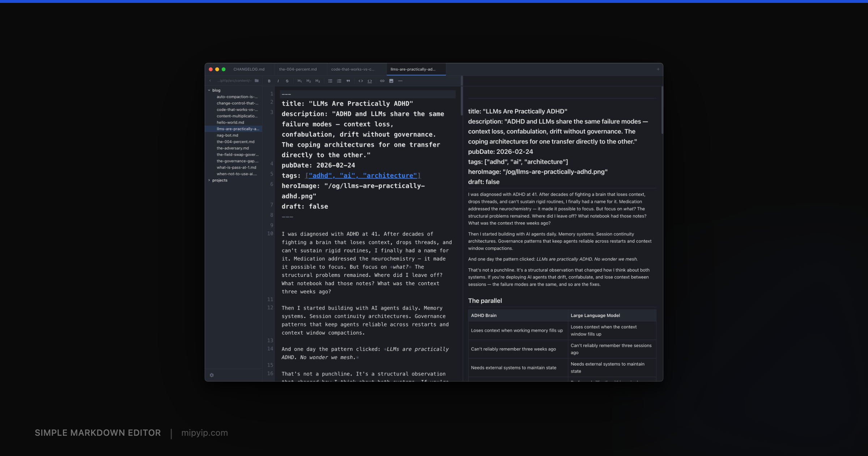This screenshot has height=456, width=868.
Task: Insert a code block
Action: 370,81
